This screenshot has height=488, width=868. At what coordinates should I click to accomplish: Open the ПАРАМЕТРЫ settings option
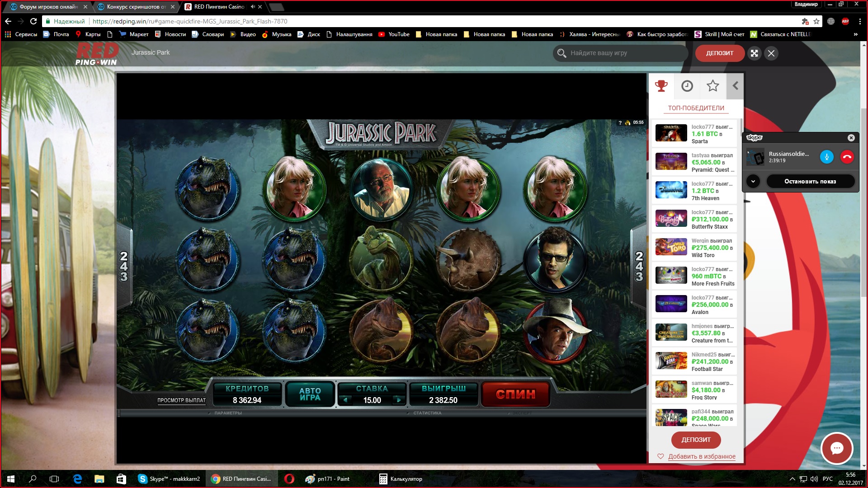coord(228,413)
